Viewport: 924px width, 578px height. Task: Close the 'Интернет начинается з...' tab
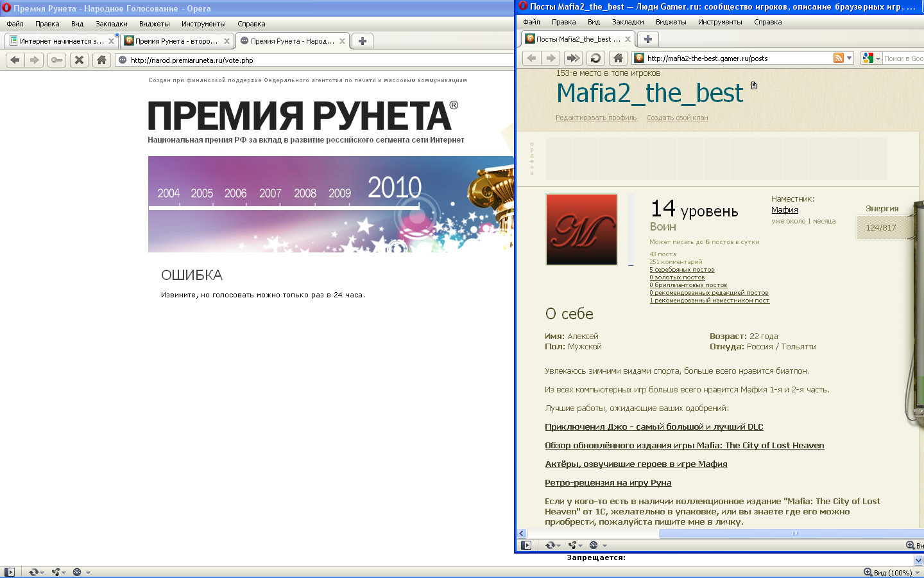[x=111, y=41]
